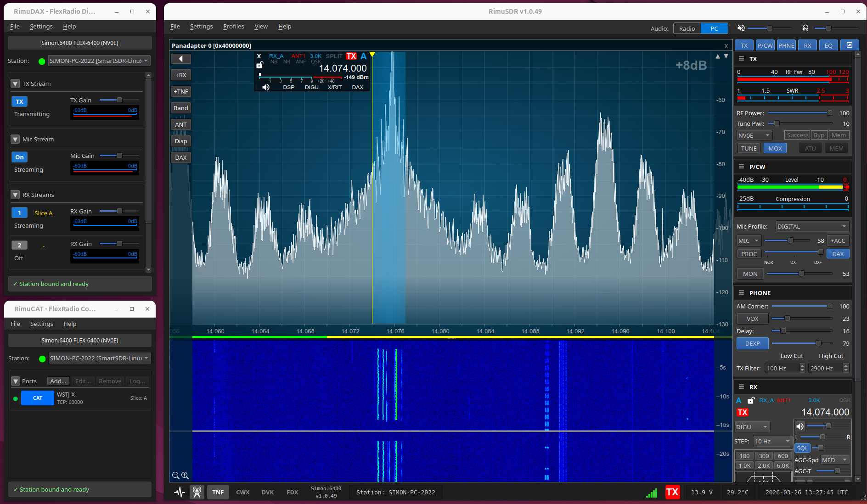Select the antenna icon in the status bar
Image resolution: width=867 pixels, height=504 pixels.
197,492
